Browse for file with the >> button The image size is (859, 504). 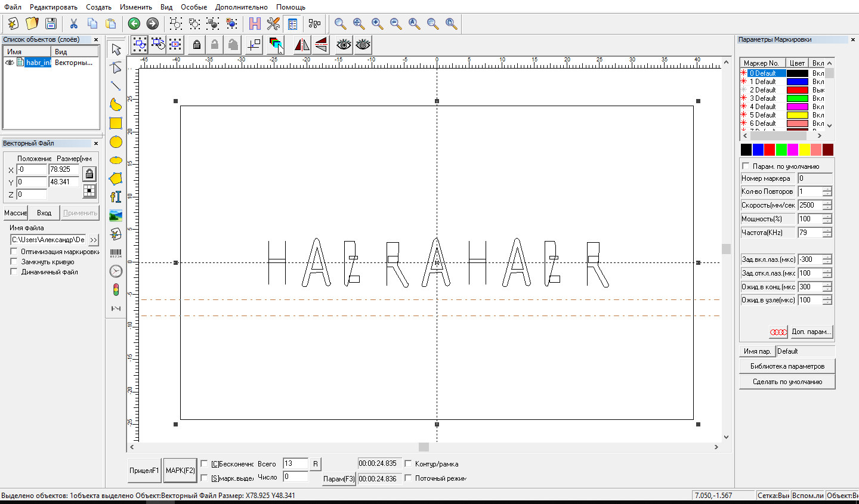coord(94,240)
